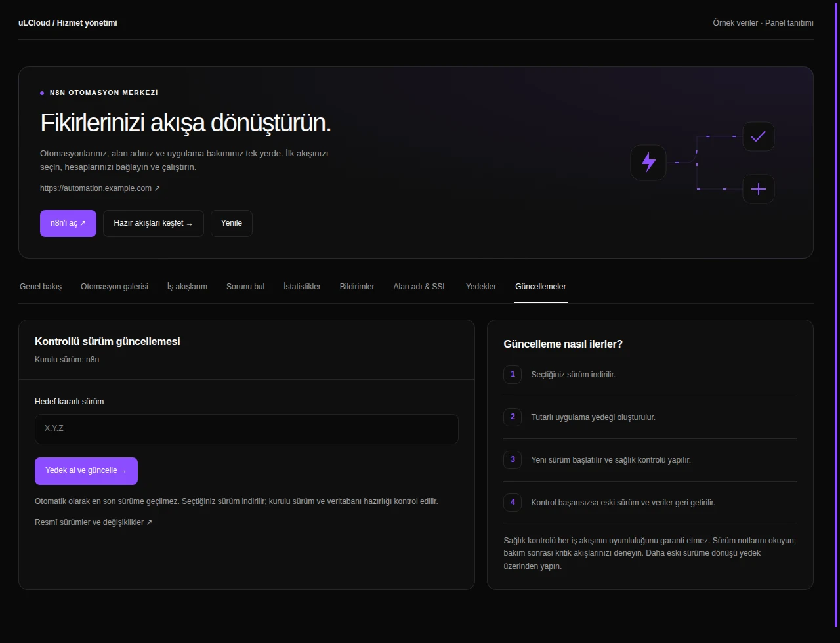Click step number 3 badge
The width and height of the screenshot is (840, 643).
click(513, 460)
